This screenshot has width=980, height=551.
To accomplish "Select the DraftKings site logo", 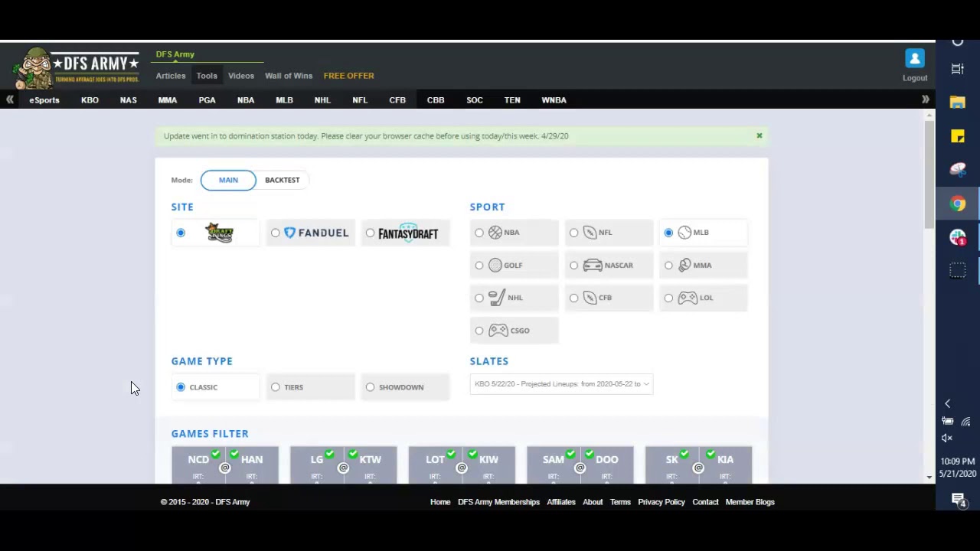I will (220, 233).
